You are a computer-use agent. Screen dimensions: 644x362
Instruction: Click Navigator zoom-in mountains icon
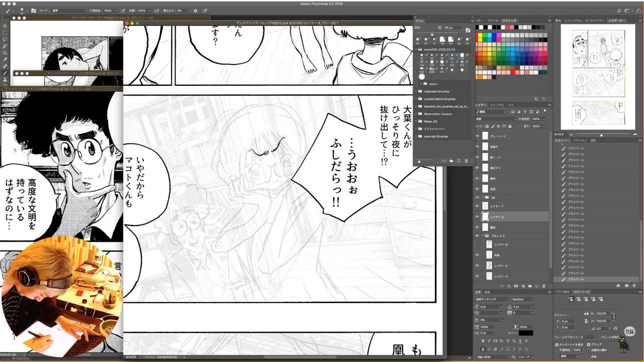pos(635,134)
